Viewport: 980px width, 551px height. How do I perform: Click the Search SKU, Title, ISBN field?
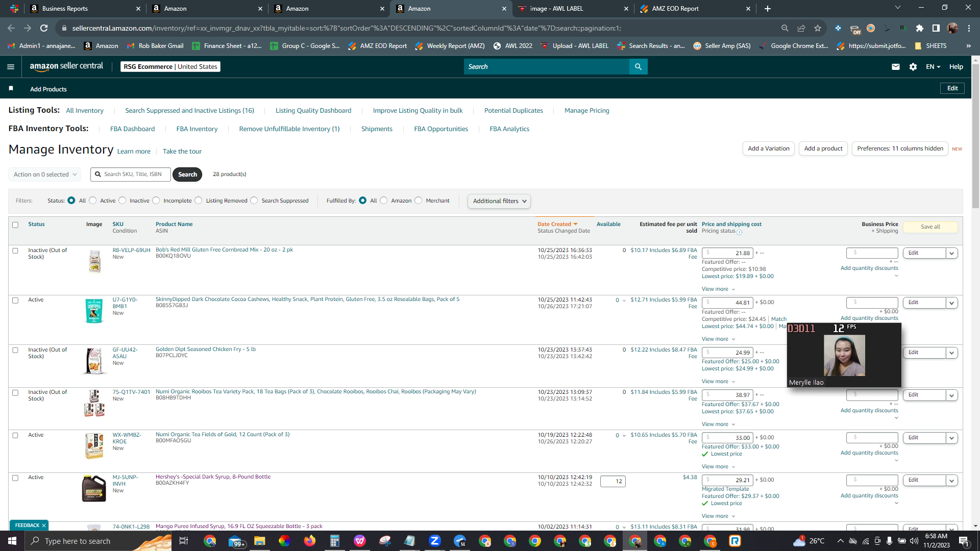[131, 174]
